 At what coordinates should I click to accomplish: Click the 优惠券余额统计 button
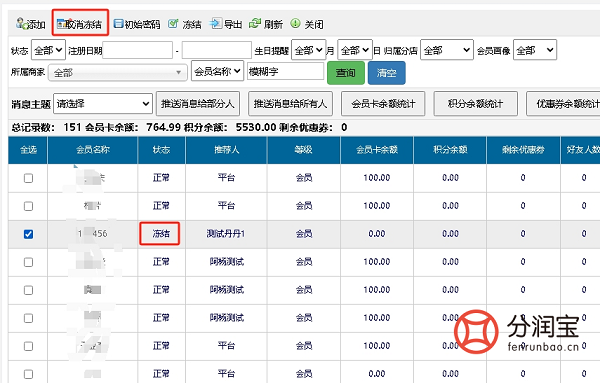tap(564, 104)
